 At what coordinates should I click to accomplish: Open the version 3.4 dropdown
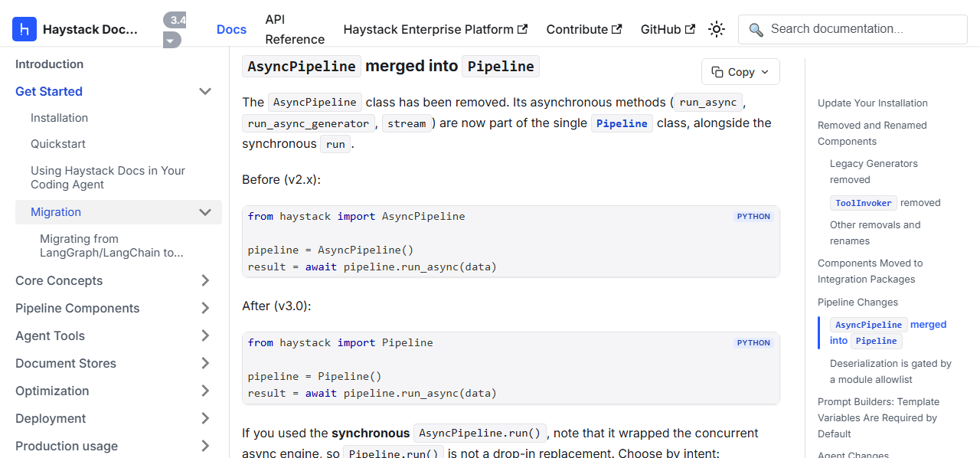click(x=175, y=30)
